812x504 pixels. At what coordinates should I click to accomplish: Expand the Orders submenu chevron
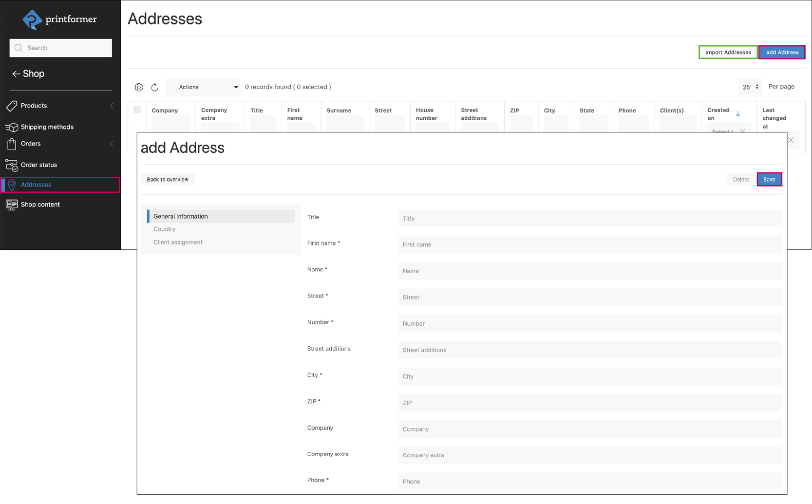click(112, 144)
